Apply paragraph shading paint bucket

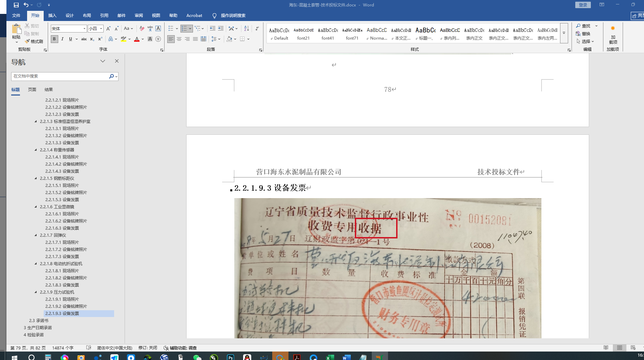229,39
